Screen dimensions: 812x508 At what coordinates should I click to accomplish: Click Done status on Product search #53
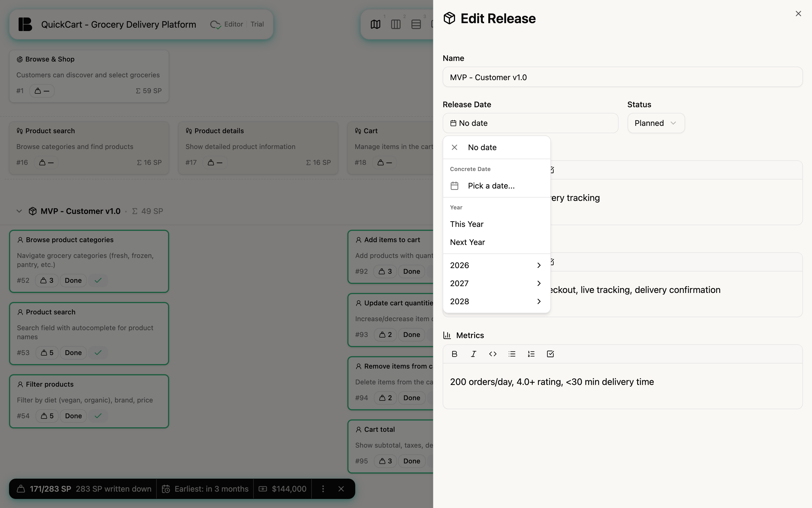click(x=73, y=352)
